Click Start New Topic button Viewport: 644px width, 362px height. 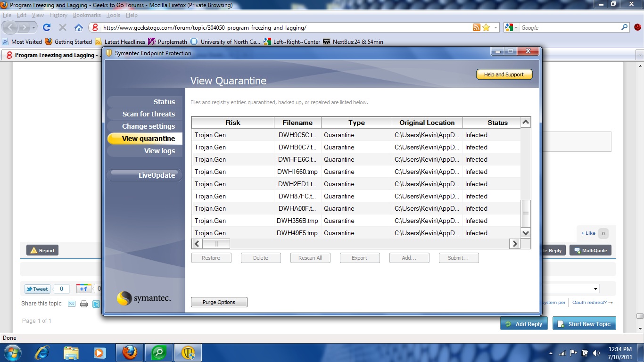[x=584, y=324]
